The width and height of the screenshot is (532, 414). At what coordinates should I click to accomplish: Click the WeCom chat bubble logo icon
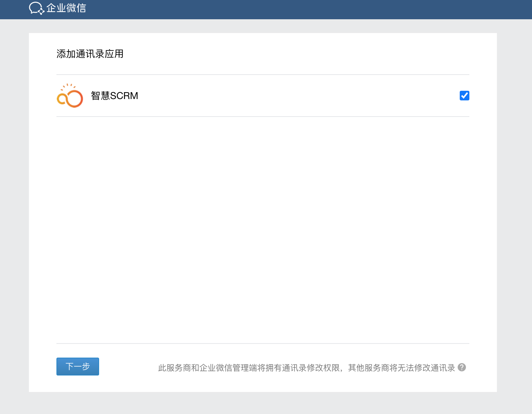tap(36, 8)
